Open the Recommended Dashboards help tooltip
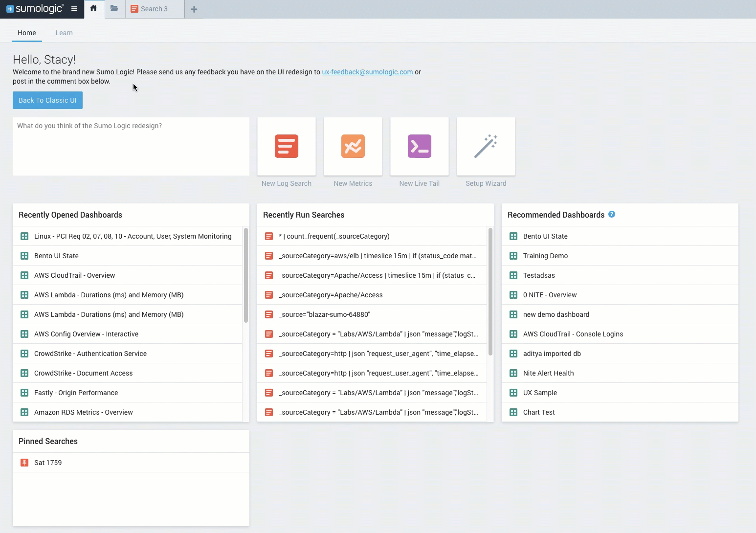Viewport: 756px width, 533px height. (x=612, y=214)
